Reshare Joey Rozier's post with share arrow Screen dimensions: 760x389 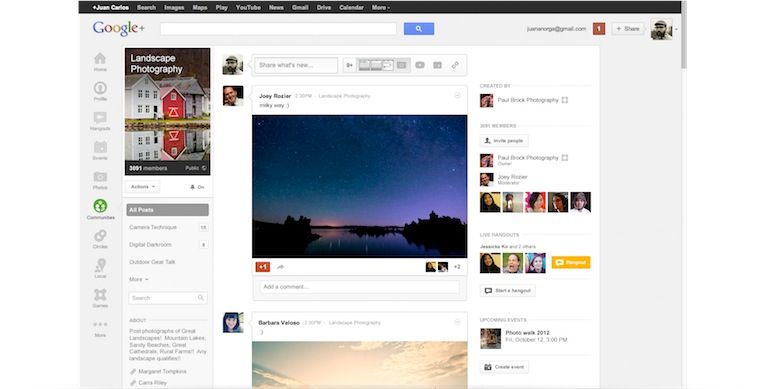click(x=280, y=267)
